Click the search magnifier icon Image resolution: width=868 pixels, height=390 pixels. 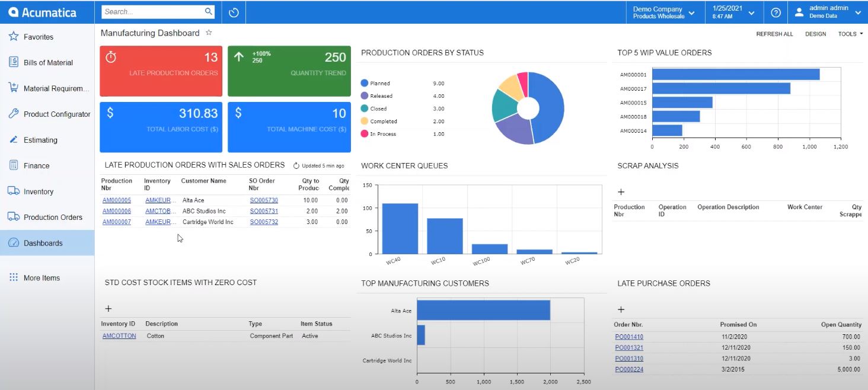point(209,11)
